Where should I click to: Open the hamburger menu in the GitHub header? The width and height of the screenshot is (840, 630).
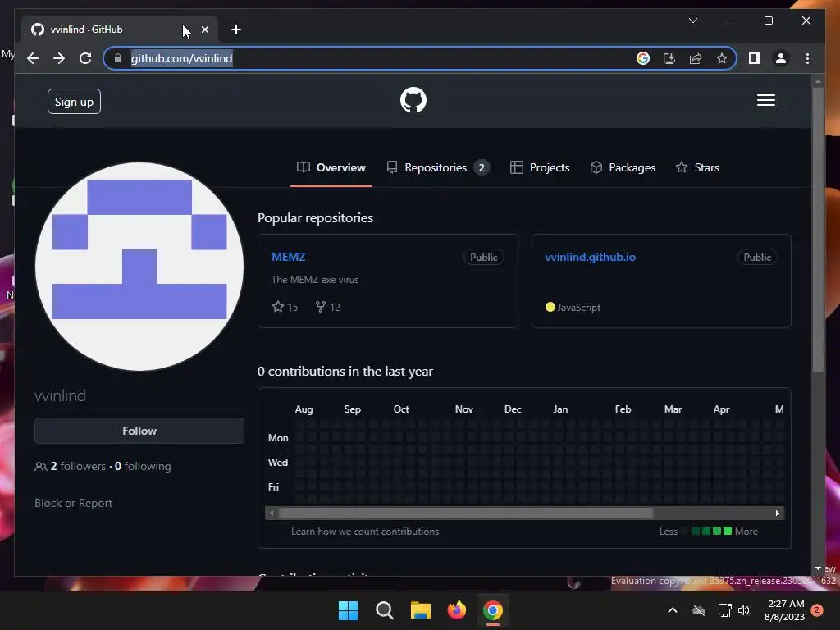[766, 100]
